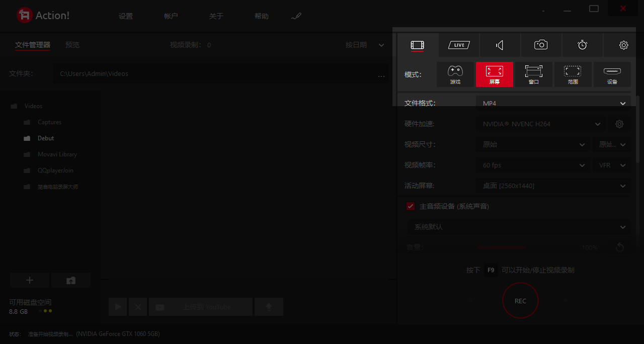Select the 游戏 game recording mode
Viewport: 644px width, 344px height.
click(455, 74)
